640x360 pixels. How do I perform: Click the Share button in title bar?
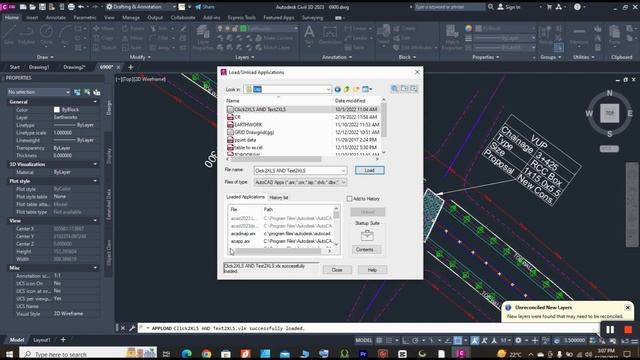point(205,7)
